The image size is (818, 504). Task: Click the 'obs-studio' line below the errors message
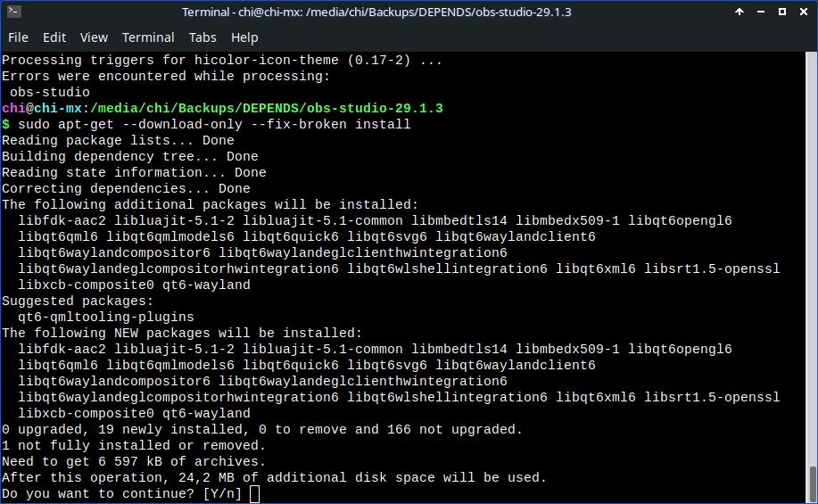coord(50,93)
